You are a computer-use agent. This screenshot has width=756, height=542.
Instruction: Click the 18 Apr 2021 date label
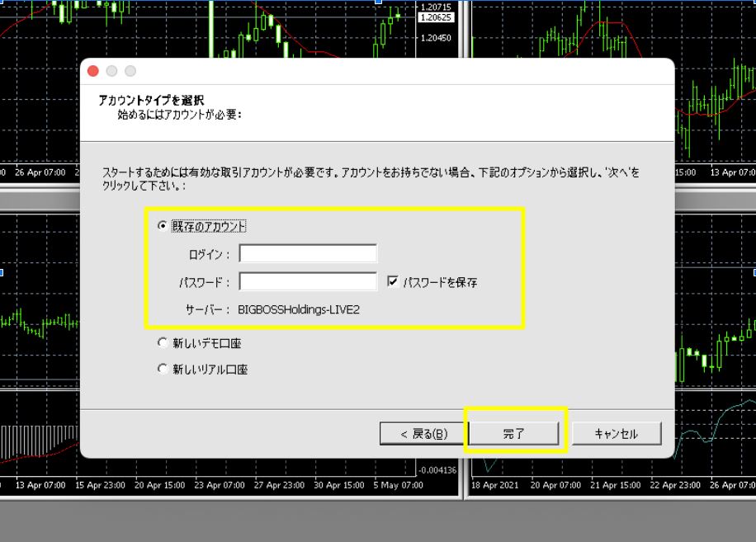click(x=495, y=485)
